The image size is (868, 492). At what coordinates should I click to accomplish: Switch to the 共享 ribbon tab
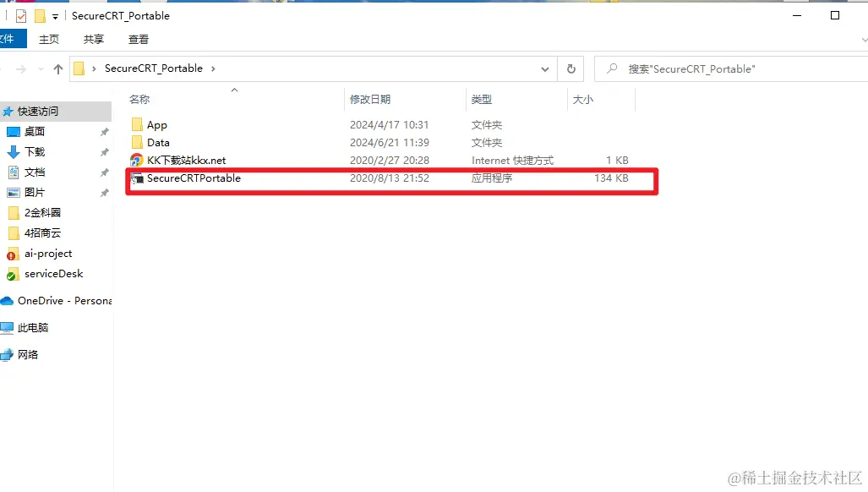[94, 39]
